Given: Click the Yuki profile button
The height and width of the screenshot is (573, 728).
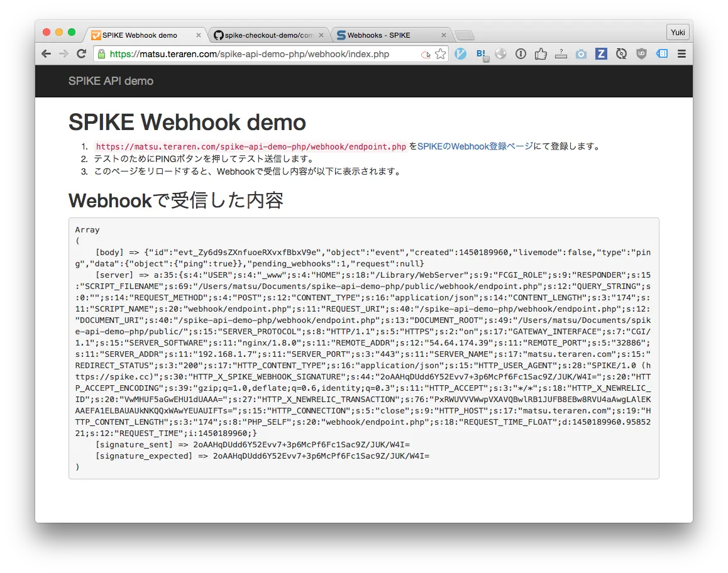Looking at the screenshot, I should pos(677,31).
